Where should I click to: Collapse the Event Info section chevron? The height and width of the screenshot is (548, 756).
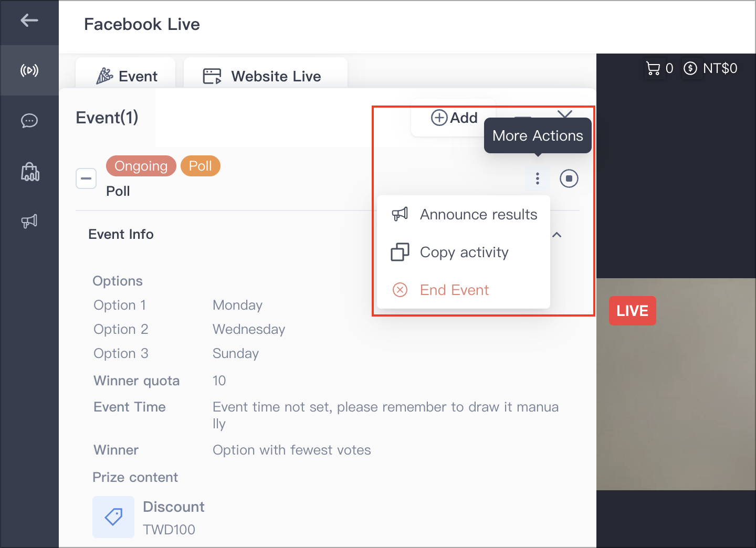(x=557, y=235)
